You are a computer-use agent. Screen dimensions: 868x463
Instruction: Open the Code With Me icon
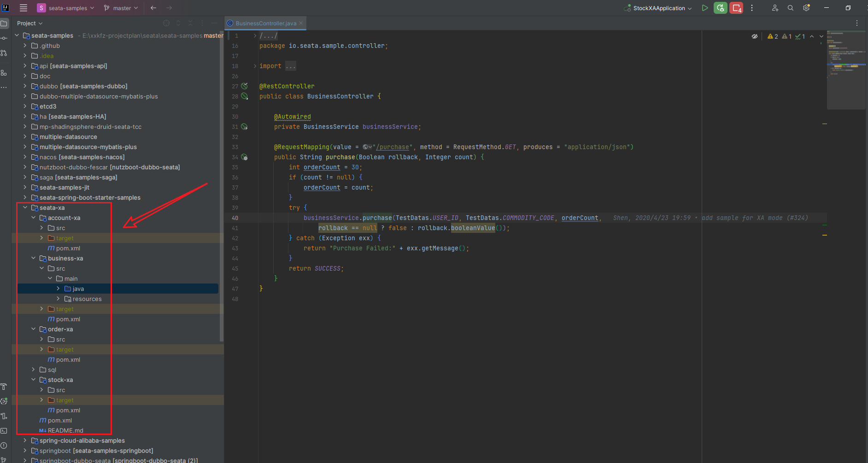tap(775, 8)
